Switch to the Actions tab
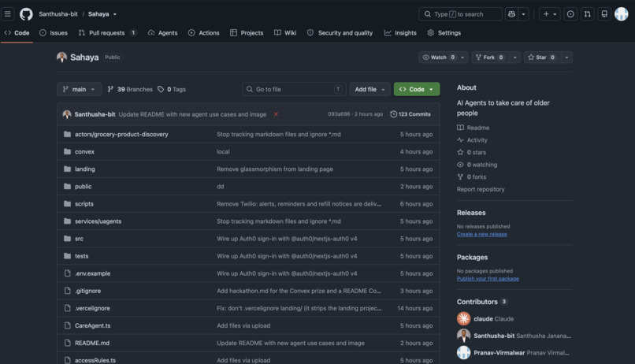This screenshot has height=364, width=635. tap(204, 33)
